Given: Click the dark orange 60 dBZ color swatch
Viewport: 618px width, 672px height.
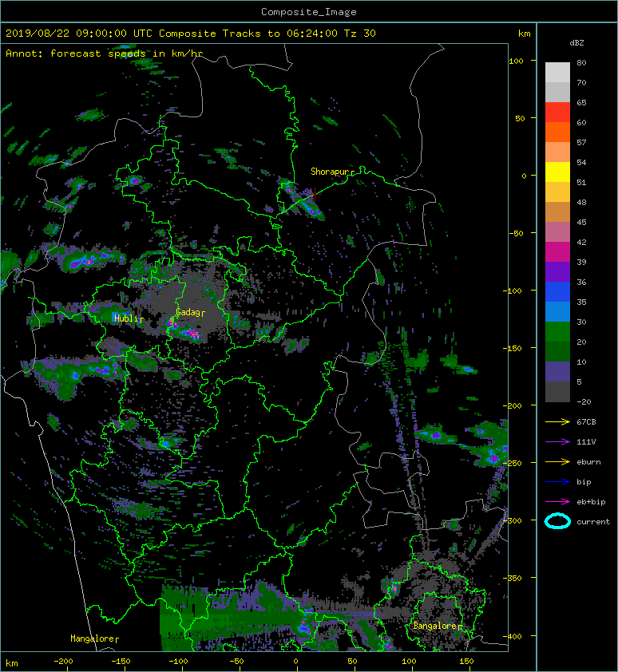Looking at the screenshot, I should tap(557, 132).
